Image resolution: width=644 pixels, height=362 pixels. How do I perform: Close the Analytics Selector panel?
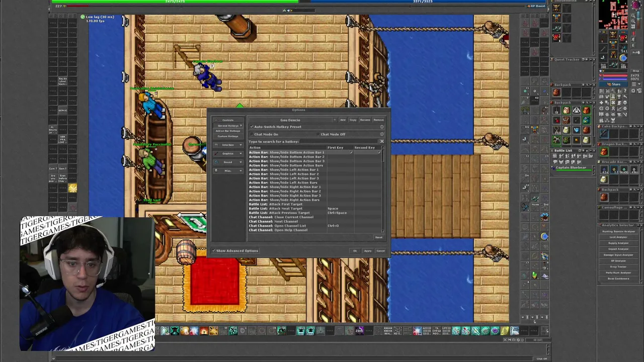tap(641, 225)
